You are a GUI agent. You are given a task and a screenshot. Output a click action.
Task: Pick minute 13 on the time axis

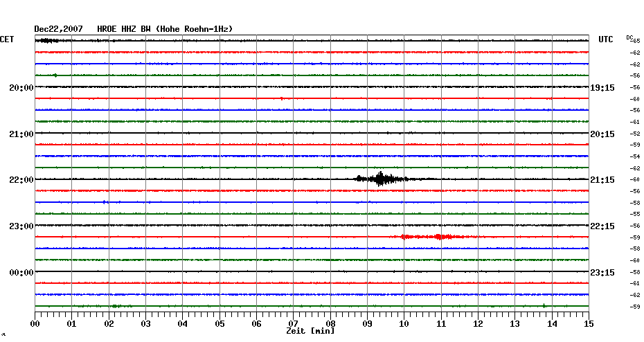515,324
